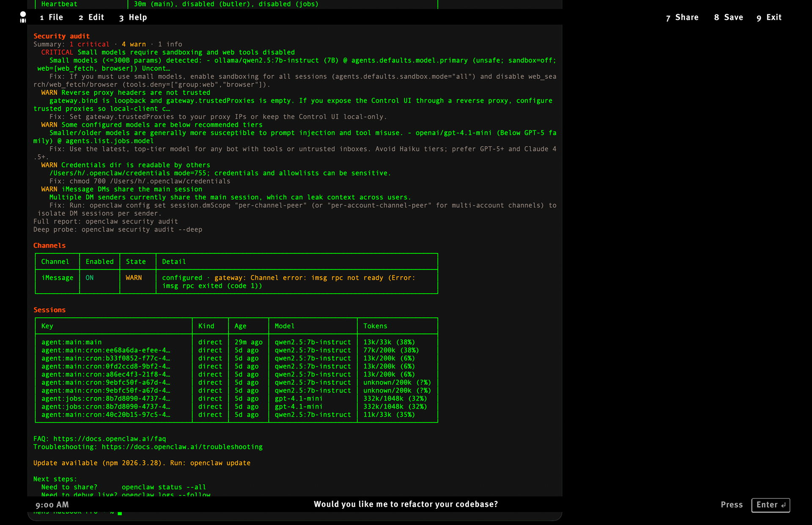
Task: Click the Save button
Action: [728, 17]
